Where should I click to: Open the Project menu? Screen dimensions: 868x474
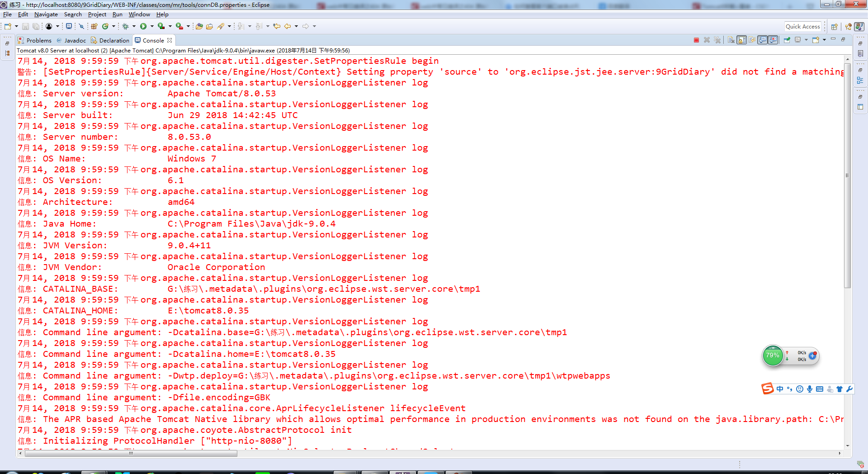[x=97, y=14]
